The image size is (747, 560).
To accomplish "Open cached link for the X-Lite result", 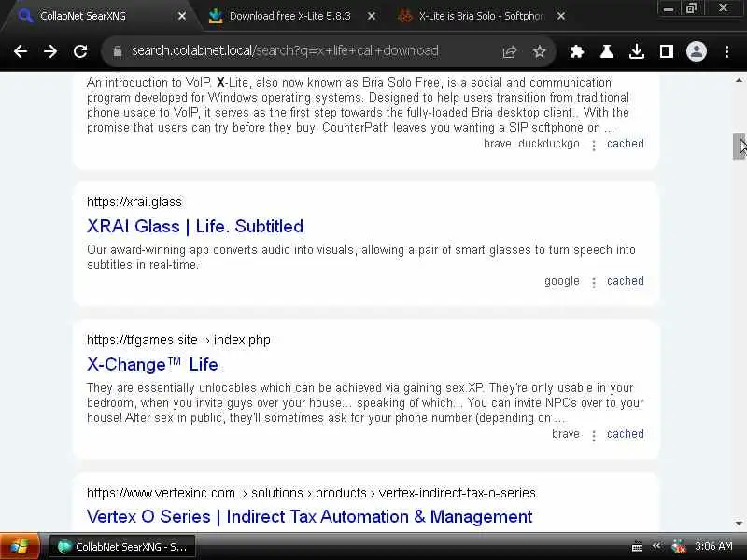I will point(625,144).
